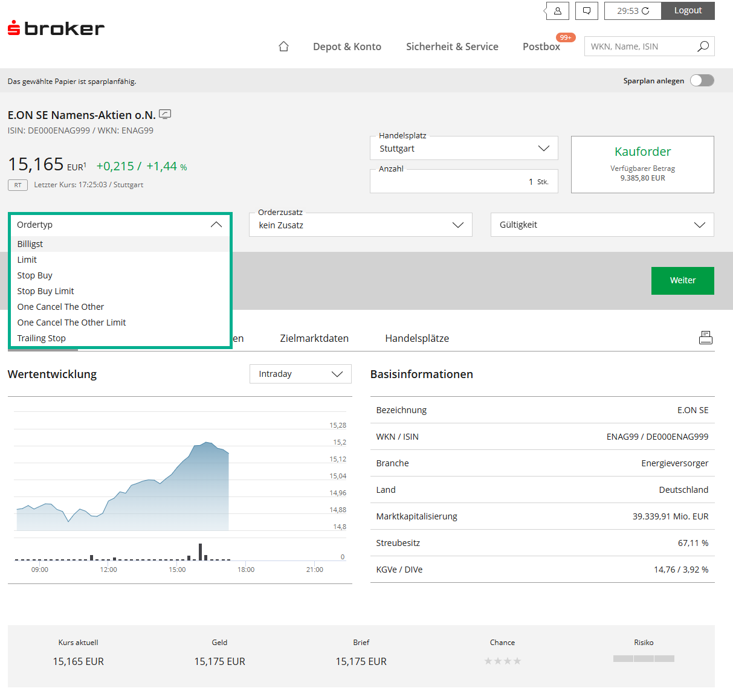Enable the Sparplan anlegen toggle
733x700 pixels.
coord(701,80)
